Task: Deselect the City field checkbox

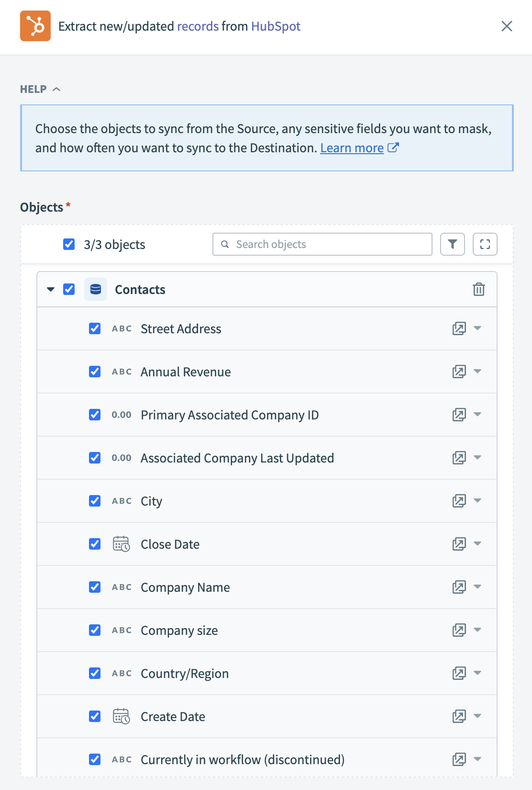Action: pos(95,501)
